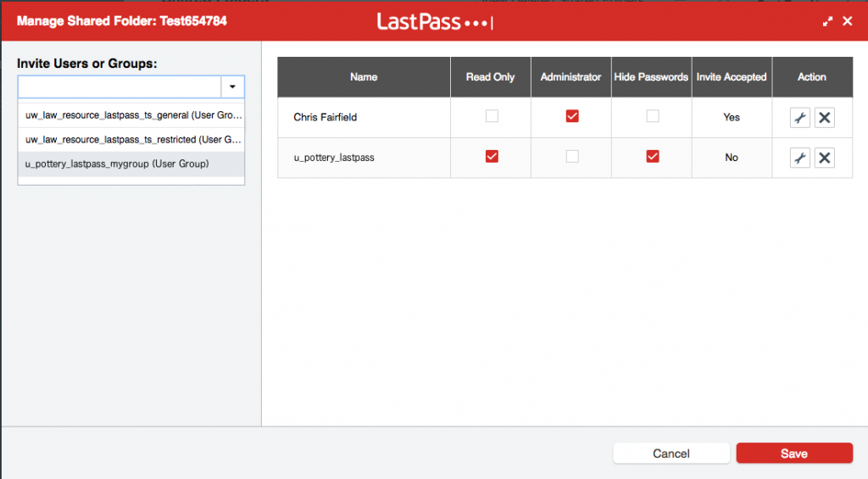868x479 pixels.
Task: Select the u_pottery_lastpass name cell
Action: click(x=364, y=158)
